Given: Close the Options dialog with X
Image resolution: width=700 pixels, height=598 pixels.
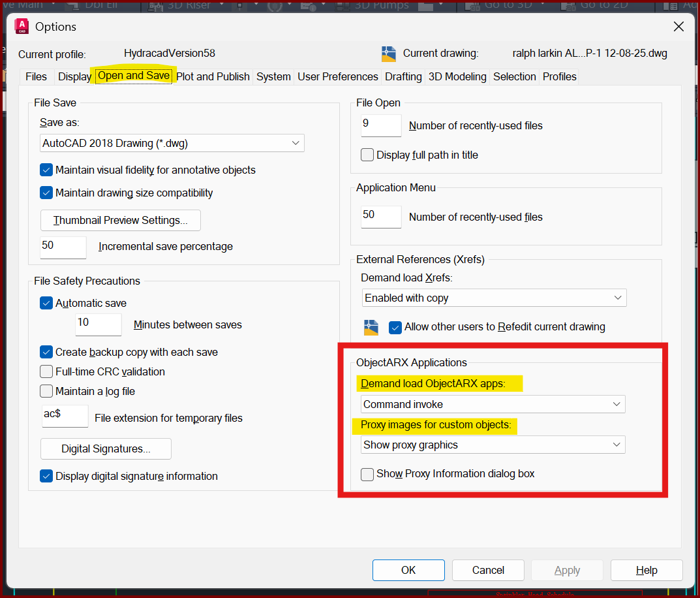Looking at the screenshot, I should click(x=678, y=27).
